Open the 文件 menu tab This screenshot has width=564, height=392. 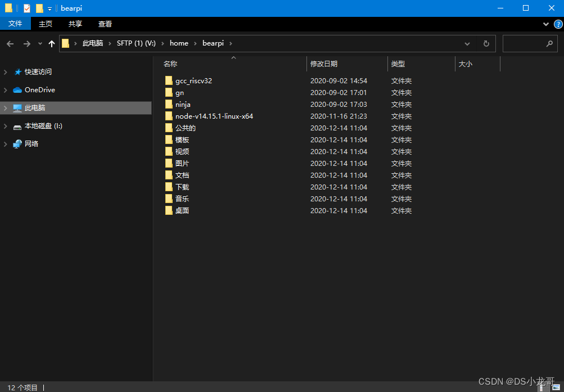tap(15, 24)
